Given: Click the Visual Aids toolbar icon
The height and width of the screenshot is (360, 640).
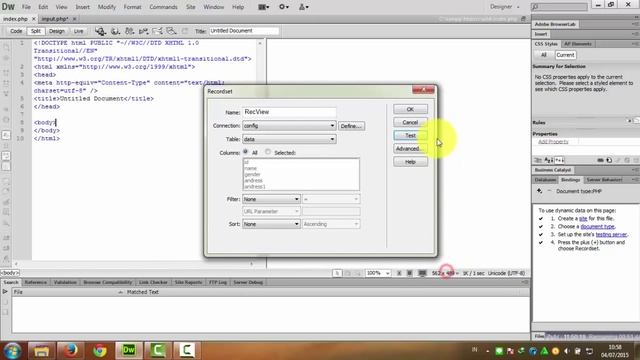Looking at the screenshot, I should pyautogui.click(x=171, y=31).
